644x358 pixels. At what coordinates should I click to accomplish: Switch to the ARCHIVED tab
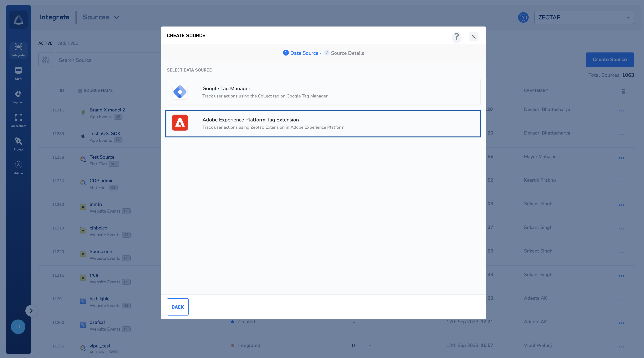pos(68,43)
